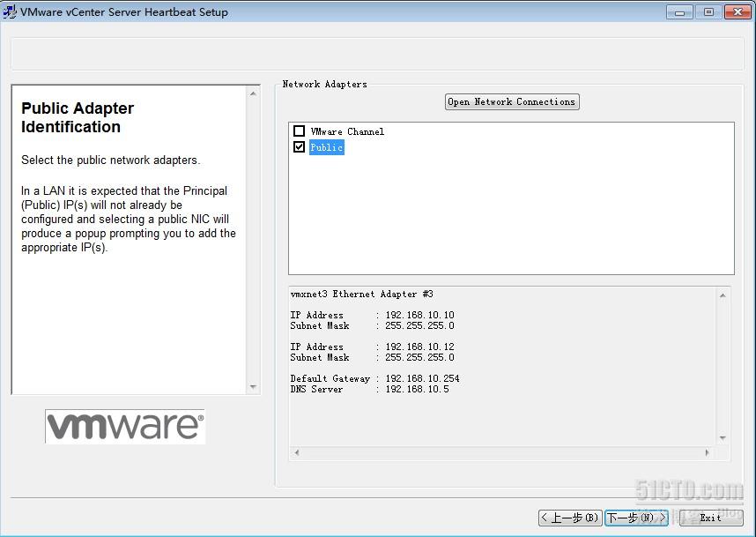Select the highlighted Public adapter label

tap(326, 147)
